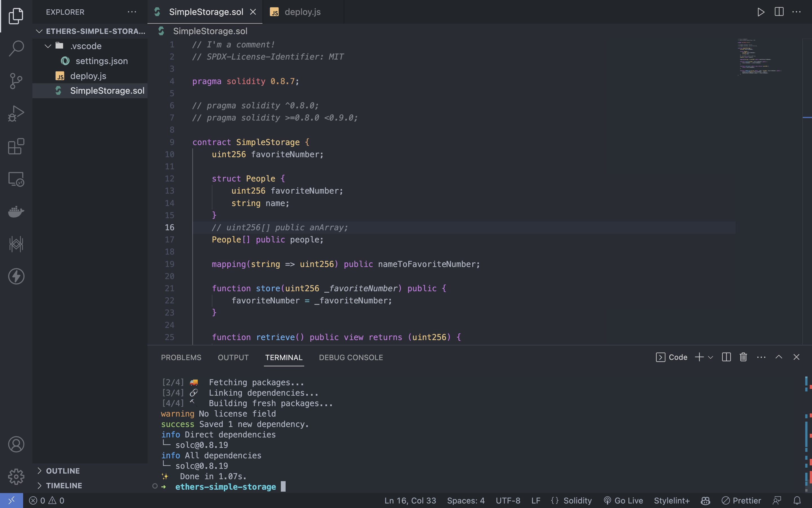Open the Source Control view
Image resolution: width=812 pixels, height=508 pixels.
(16, 81)
